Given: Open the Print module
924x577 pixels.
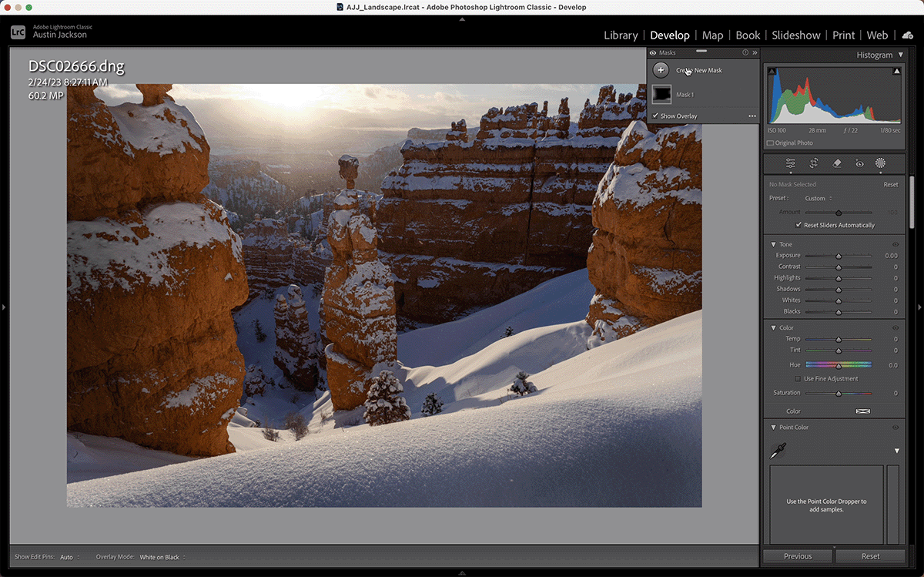Looking at the screenshot, I should click(x=844, y=35).
